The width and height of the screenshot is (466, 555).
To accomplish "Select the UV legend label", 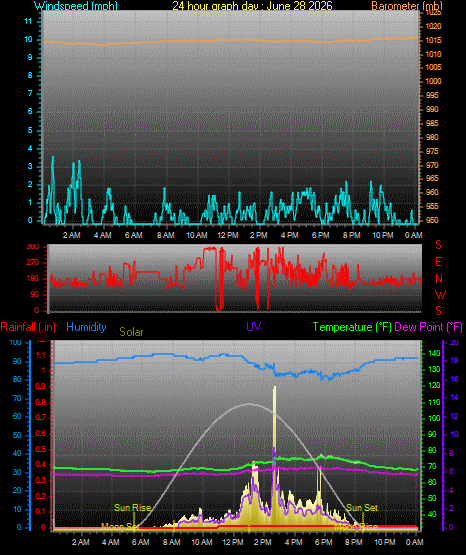I will tap(254, 326).
